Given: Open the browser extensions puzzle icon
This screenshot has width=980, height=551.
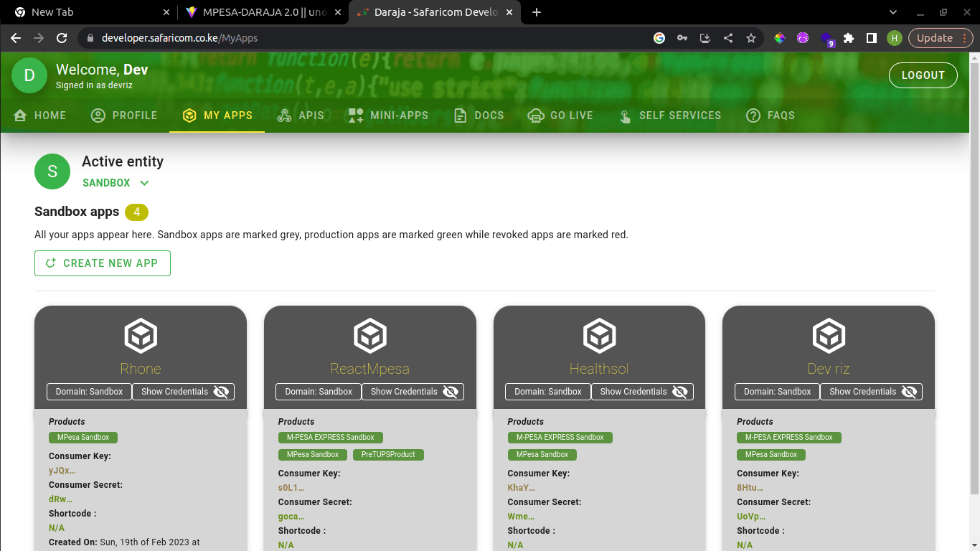Looking at the screenshot, I should pyautogui.click(x=849, y=38).
